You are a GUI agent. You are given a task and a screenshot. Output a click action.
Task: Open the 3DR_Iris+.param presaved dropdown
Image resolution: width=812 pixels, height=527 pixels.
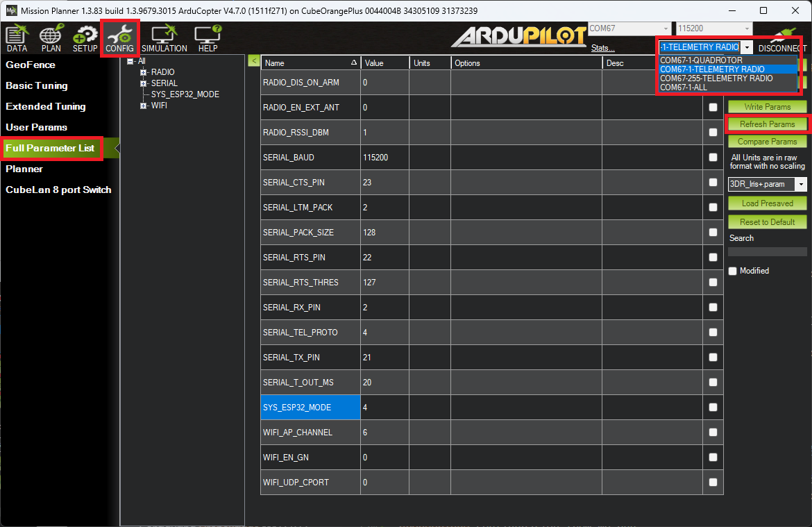(x=801, y=184)
